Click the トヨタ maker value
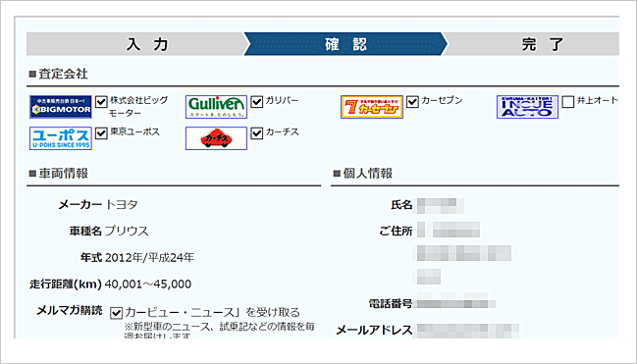Screen dimensions: 637x364 click(122, 204)
